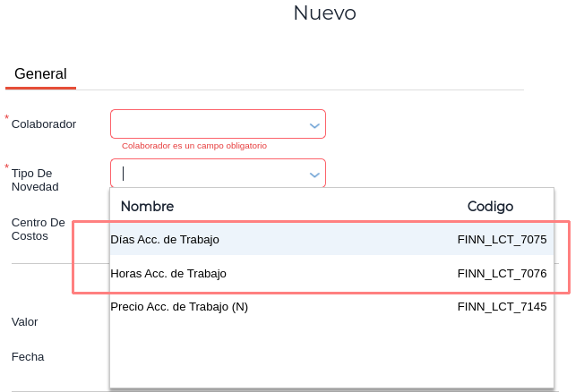Select the General tab

[40, 74]
